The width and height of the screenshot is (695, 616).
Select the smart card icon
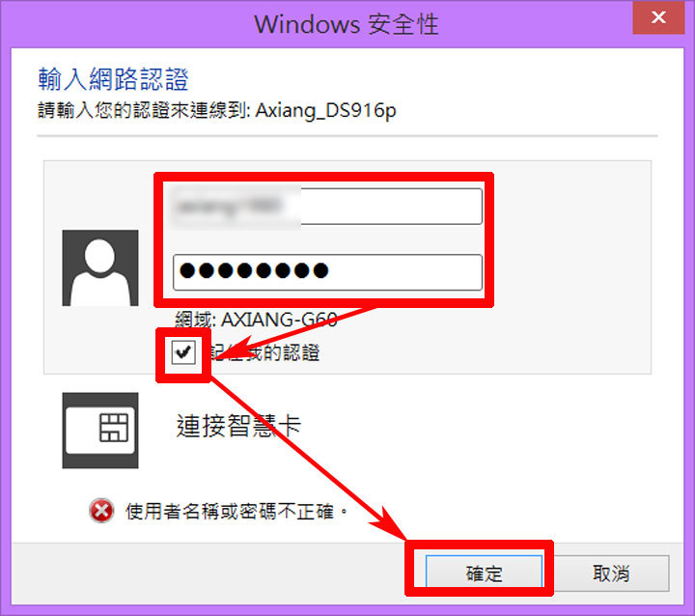(x=100, y=431)
